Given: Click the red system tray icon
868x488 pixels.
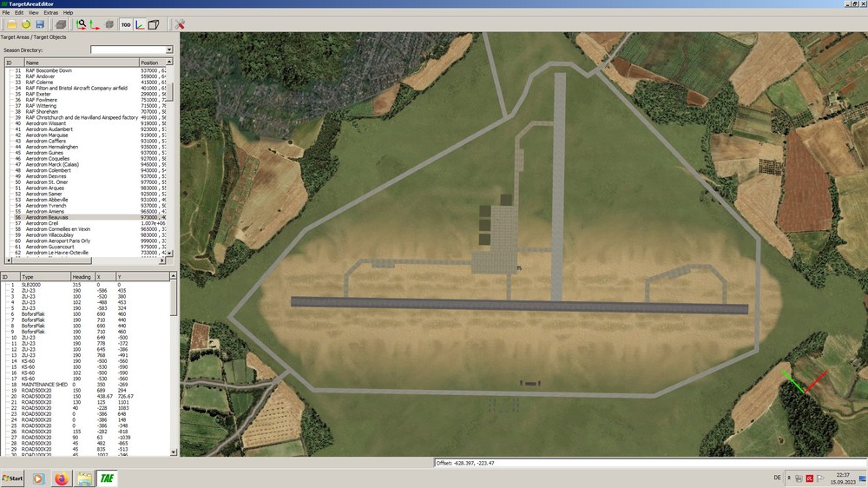Looking at the screenshot, I should (x=809, y=478).
